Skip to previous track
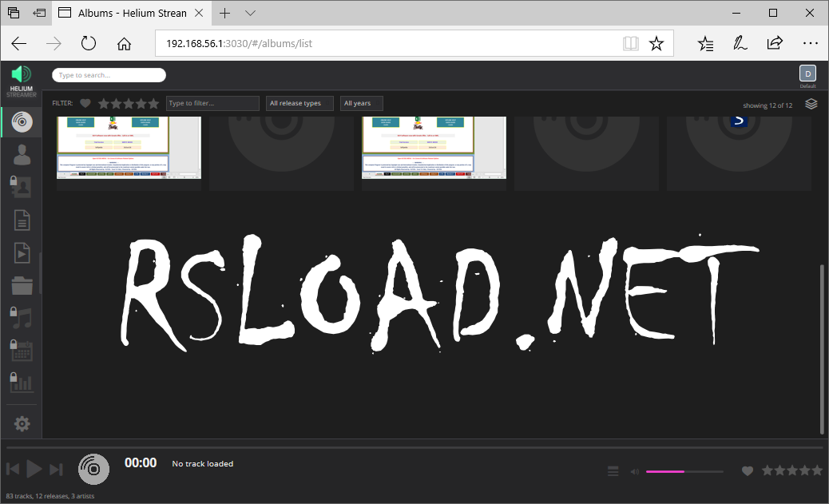Screen dimensions: 829x504 coord(13,469)
